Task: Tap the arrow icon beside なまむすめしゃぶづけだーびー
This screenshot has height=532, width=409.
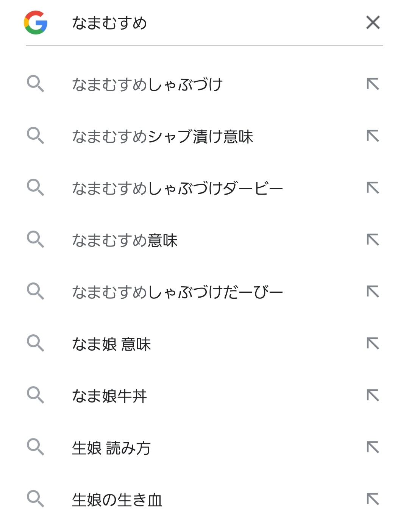Action: (x=373, y=291)
